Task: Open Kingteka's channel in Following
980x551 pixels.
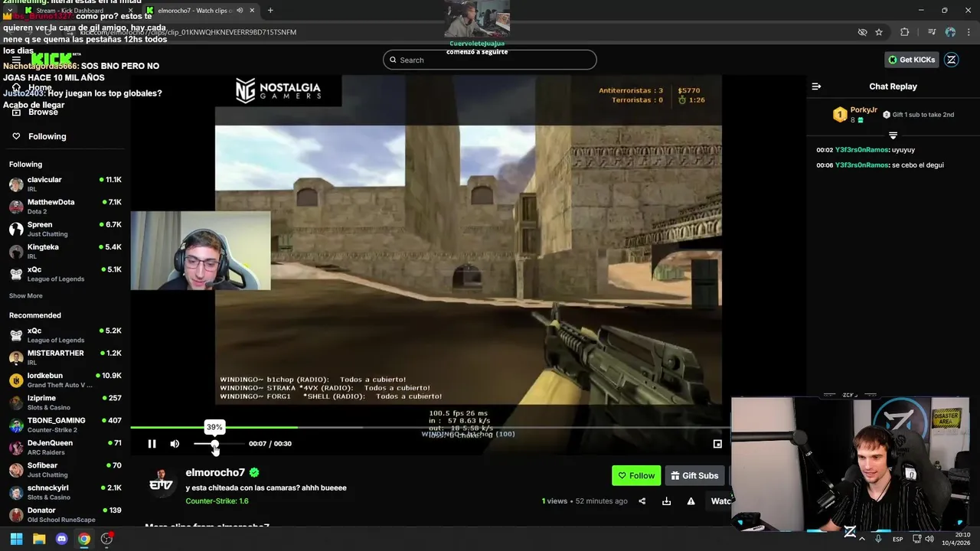Action: point(65,251)
